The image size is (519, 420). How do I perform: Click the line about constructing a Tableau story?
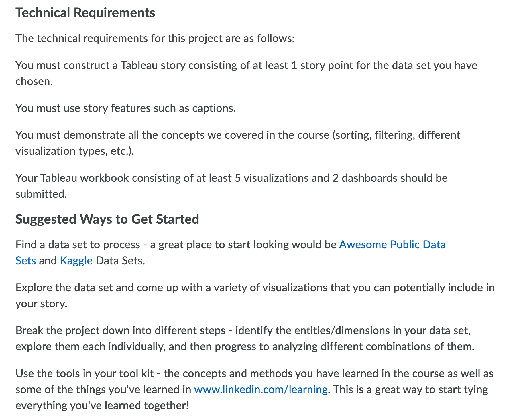(246, 65)
